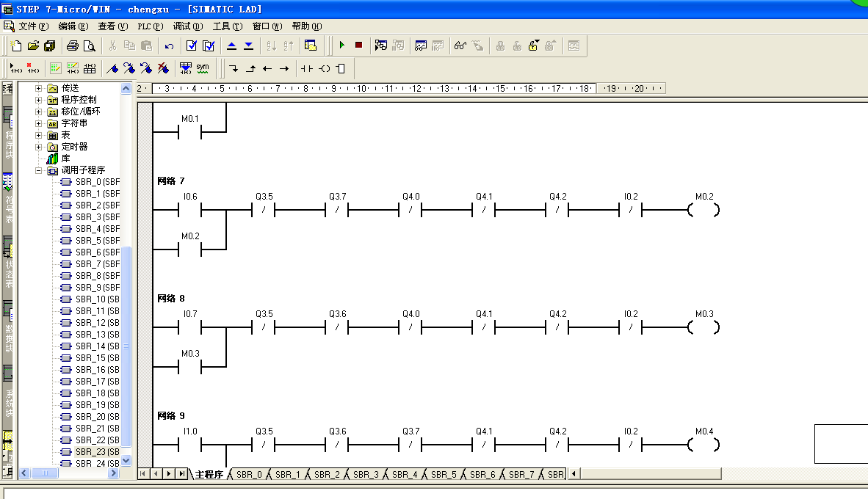Open the 帮助 menu

pyautogui.click(x=307, y=26)
